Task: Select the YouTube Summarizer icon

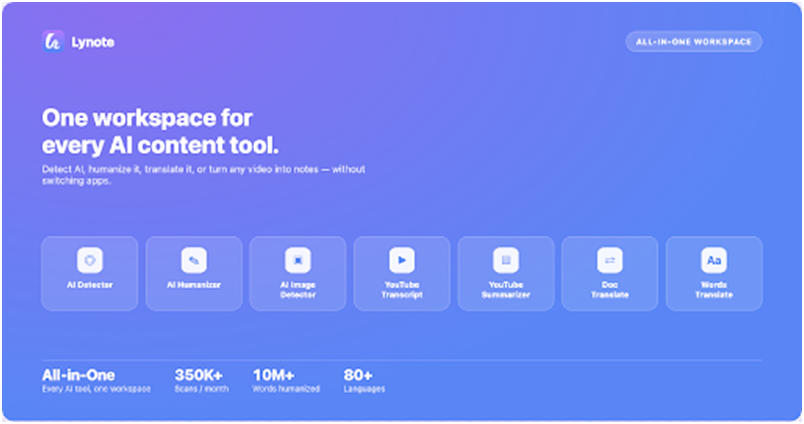Action: (x=506, y=260)
